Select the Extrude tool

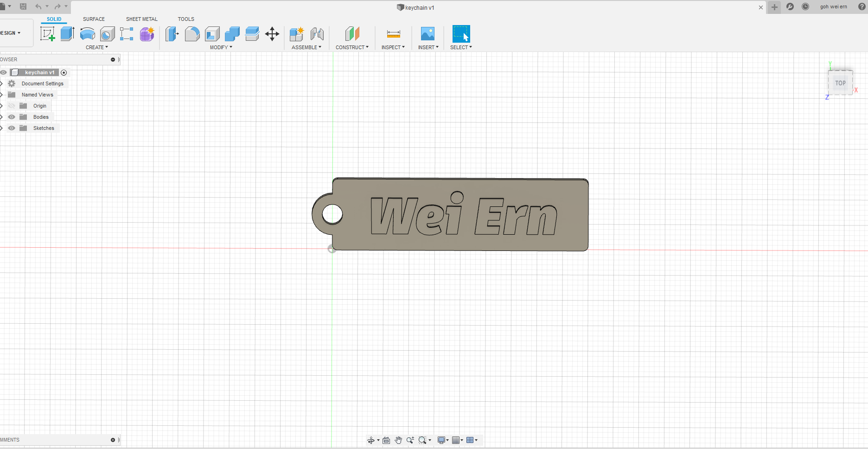coord(68,34)
